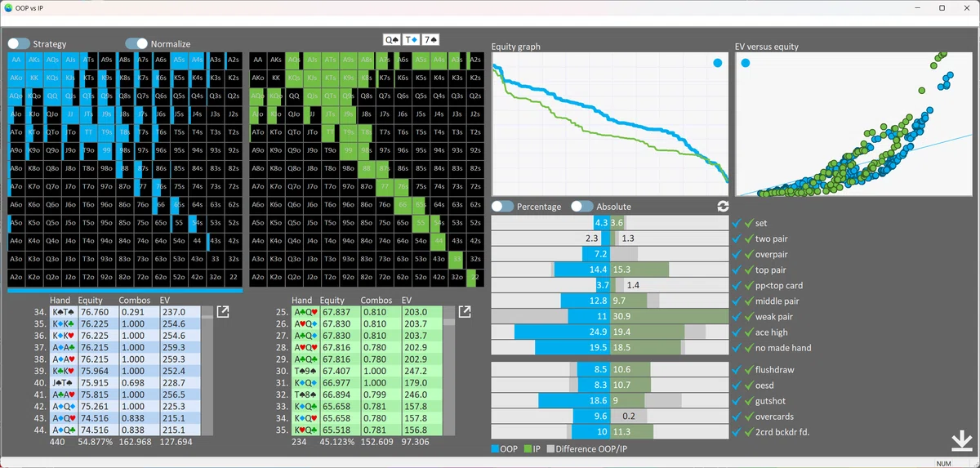The width and height of the screenshot is (980, 468).
Task: Click the OOP vs IP app icon in the title bar
Action: (x=8, y=7)
